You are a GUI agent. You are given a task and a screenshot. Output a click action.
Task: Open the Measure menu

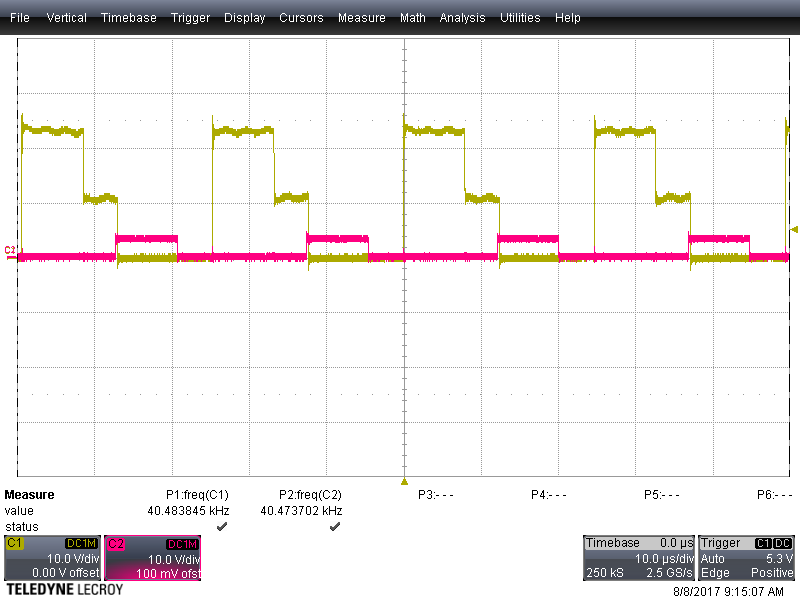[x=362, y=18]
